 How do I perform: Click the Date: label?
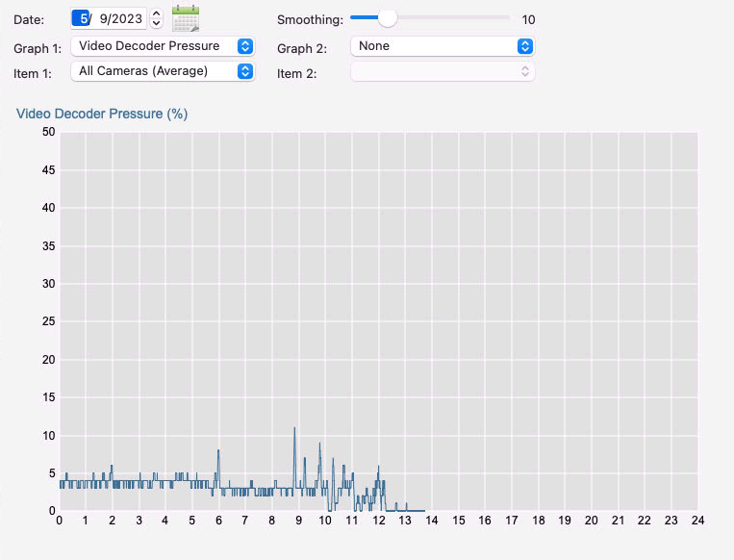click(29, 19)
